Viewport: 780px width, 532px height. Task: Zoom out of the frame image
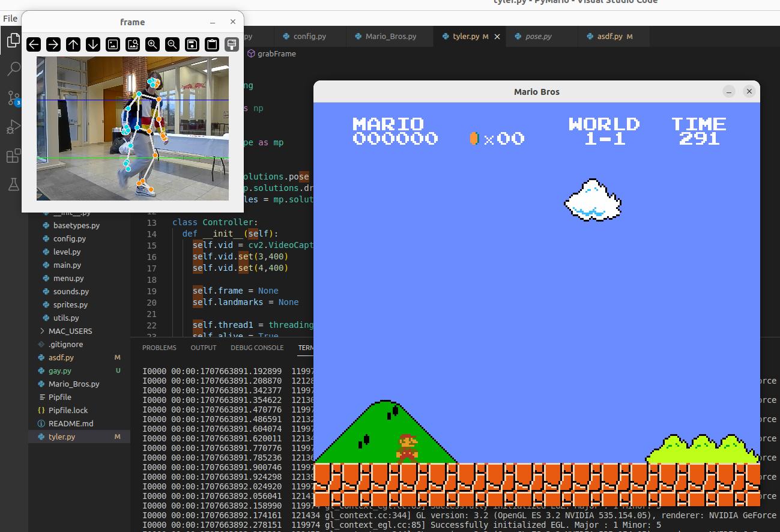(x=172, y=44)
